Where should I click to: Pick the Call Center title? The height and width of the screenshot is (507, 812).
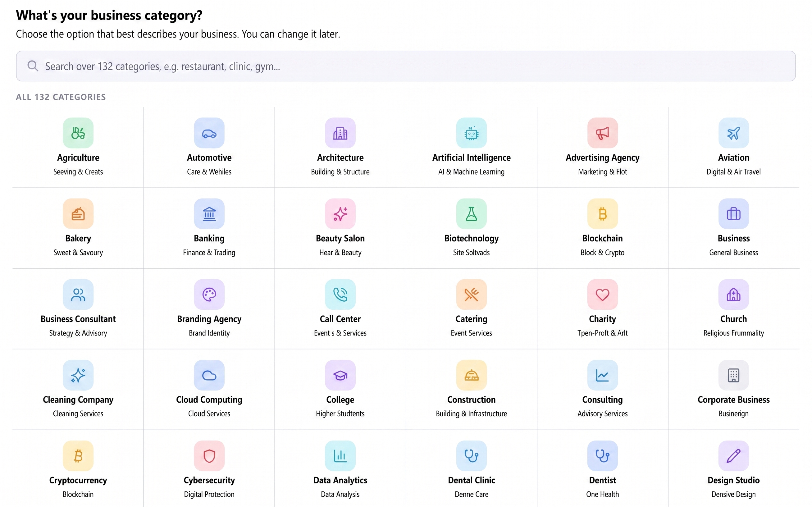point(340,319)
